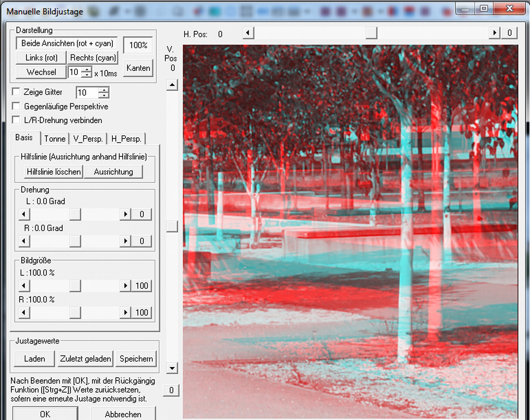Click right arrow of Bildgröße L slider

(x=125, y=286)
